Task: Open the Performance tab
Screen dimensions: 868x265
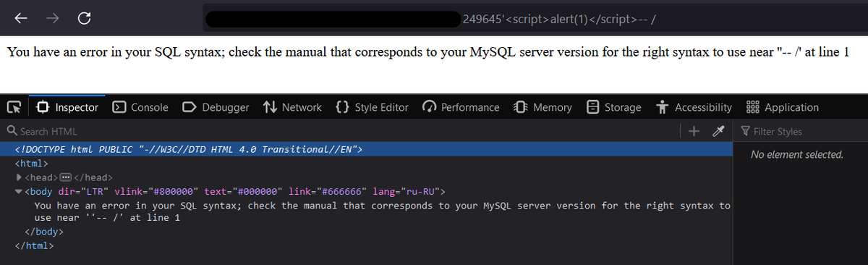Action: [461, 107]
